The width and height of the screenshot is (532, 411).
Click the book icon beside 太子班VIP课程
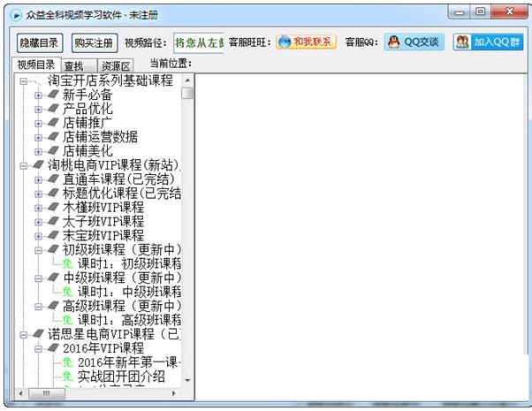click(53, 222)
